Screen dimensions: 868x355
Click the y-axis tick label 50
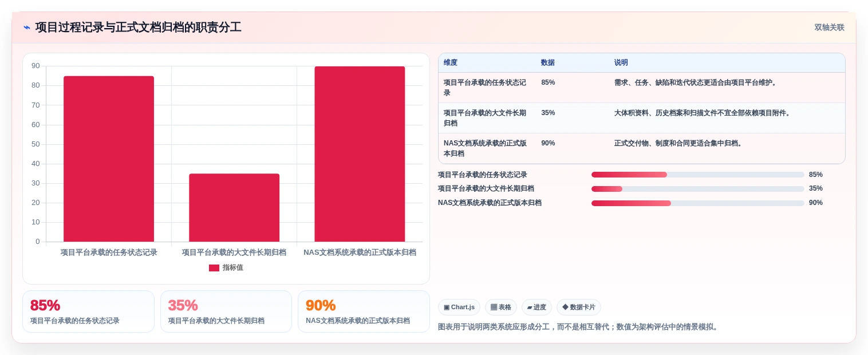coord(35,144)
